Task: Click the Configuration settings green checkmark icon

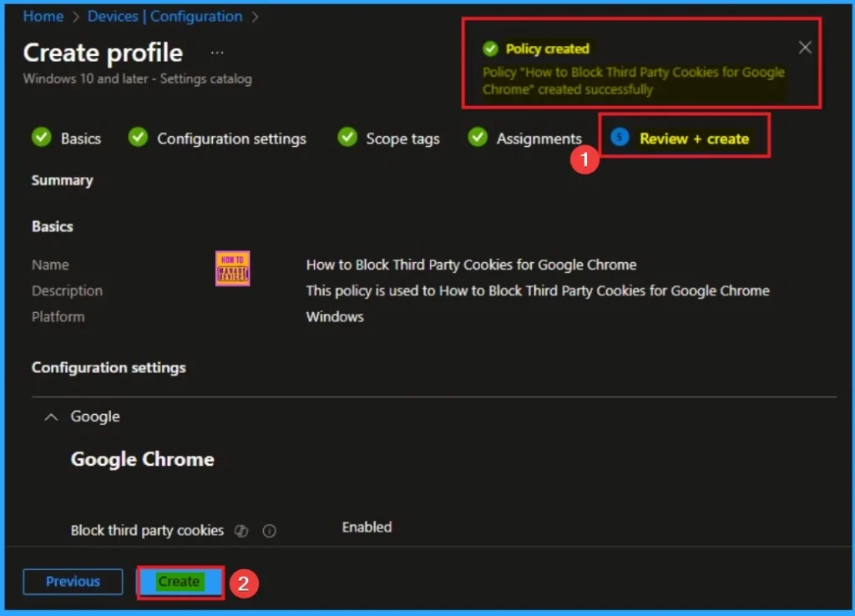Action: [x=138, y=137]
